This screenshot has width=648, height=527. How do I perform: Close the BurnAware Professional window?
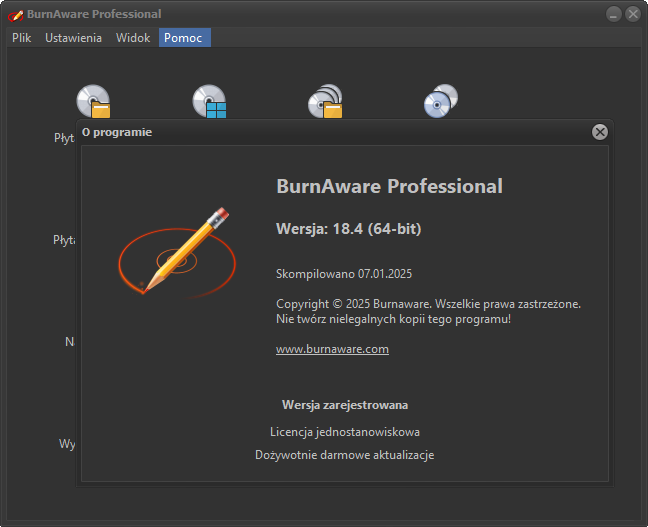tap(633, 14)
